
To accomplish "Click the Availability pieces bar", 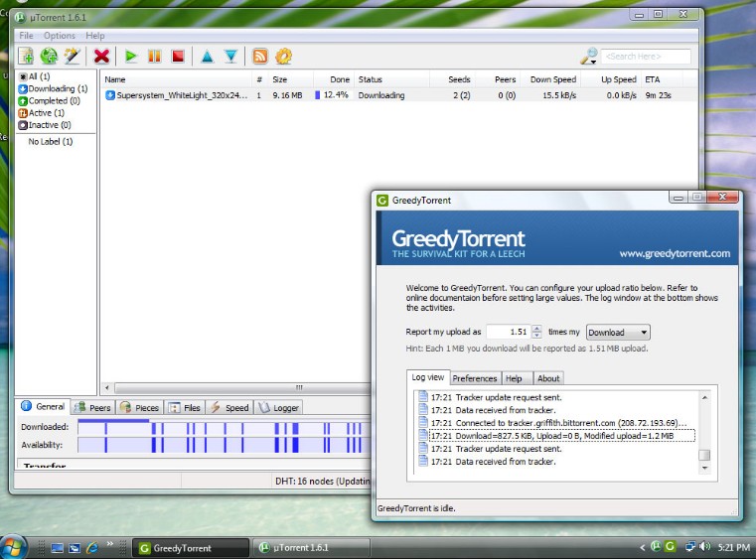I will tap(225, 445).
